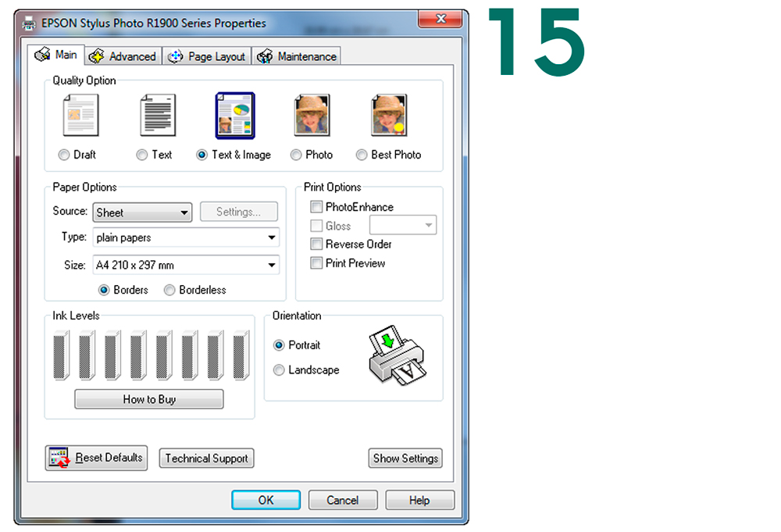Screen dimensions: 781x532
Task: Select the Text & Image quality icon
Action: (x=234, y=116)
